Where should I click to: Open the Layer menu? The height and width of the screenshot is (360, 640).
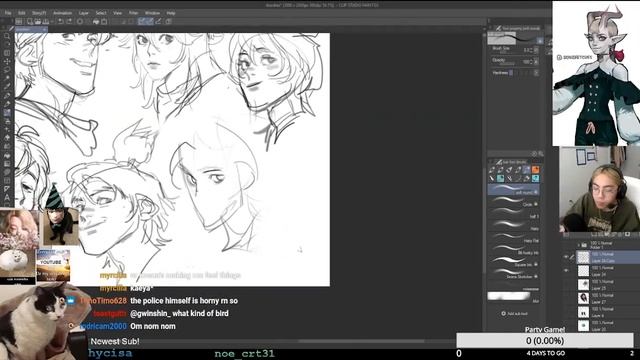(x=84, y=13)
